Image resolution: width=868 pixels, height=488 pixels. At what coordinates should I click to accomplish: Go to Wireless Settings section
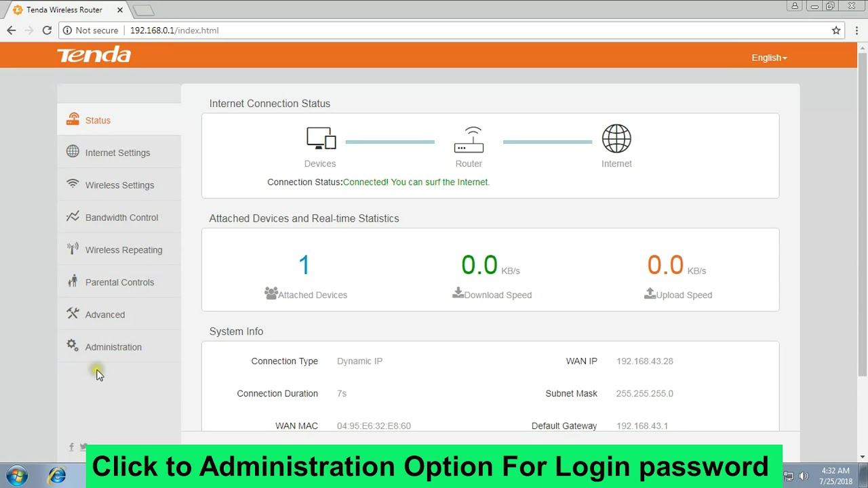[119, 185]
